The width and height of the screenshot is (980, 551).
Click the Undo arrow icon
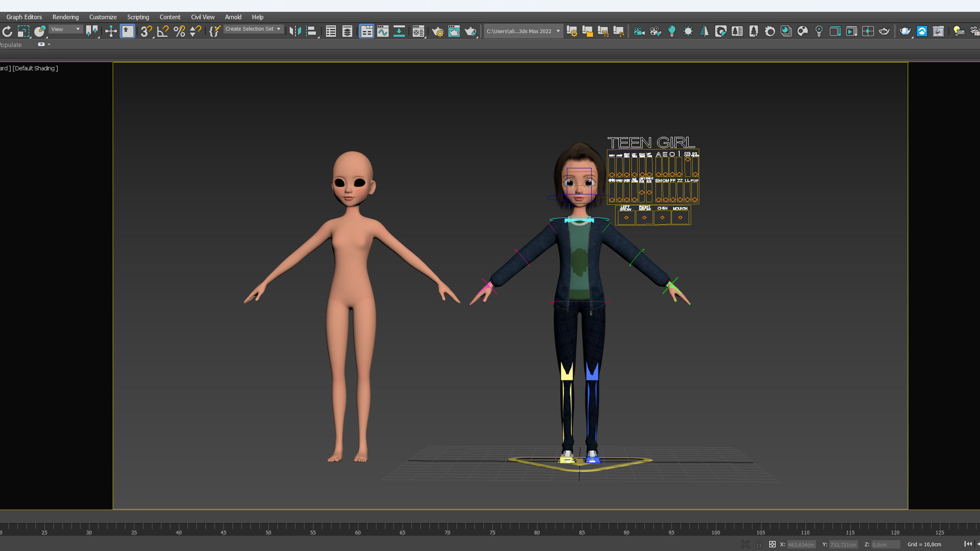[x=7, y=31]
